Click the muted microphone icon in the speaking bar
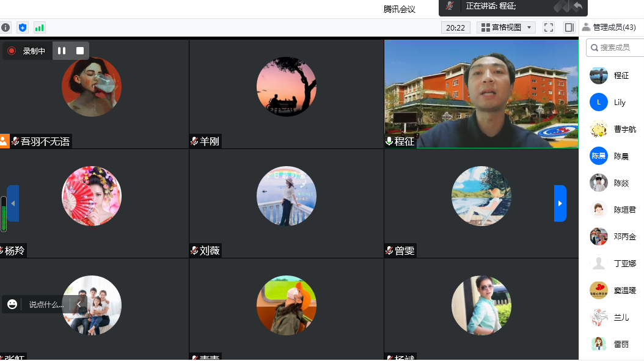Screen dimensions: 644x361 (450, 6)
